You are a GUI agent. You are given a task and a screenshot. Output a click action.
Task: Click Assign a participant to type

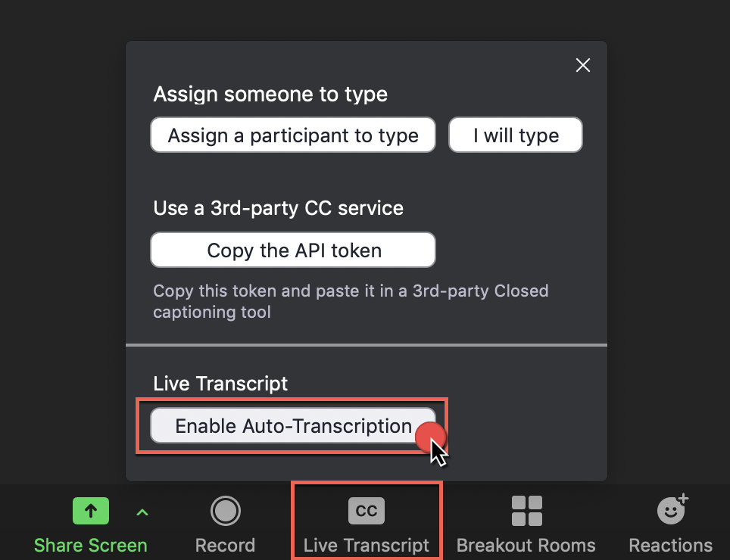point(293,136)
